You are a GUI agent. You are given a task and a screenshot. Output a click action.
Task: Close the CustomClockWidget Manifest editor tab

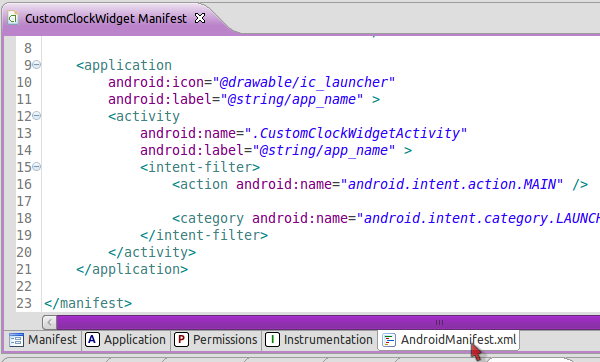point(200,18)
